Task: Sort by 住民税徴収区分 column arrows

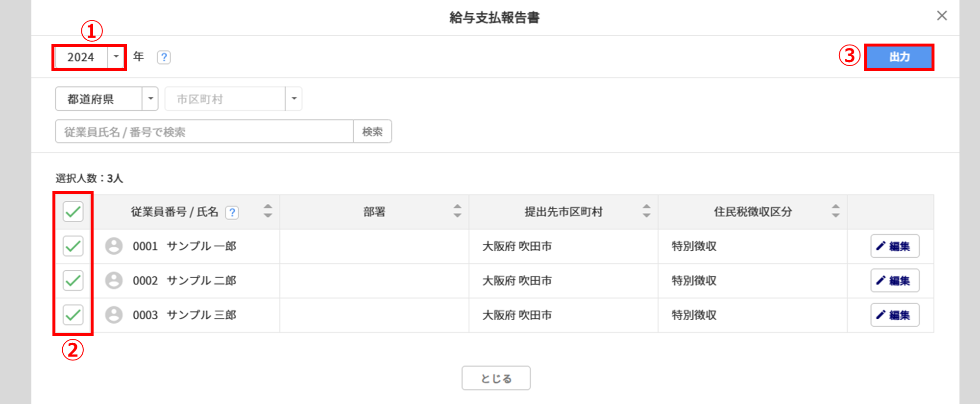Action: [835, 211]
